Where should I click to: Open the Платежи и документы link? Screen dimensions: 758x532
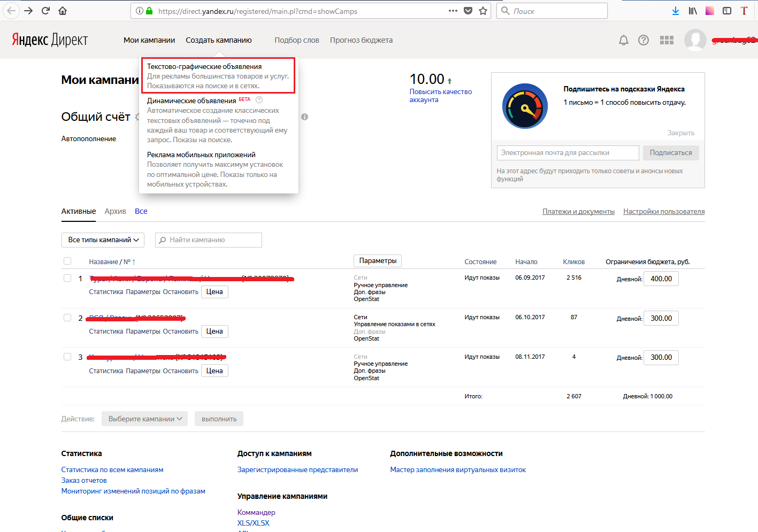579,212
